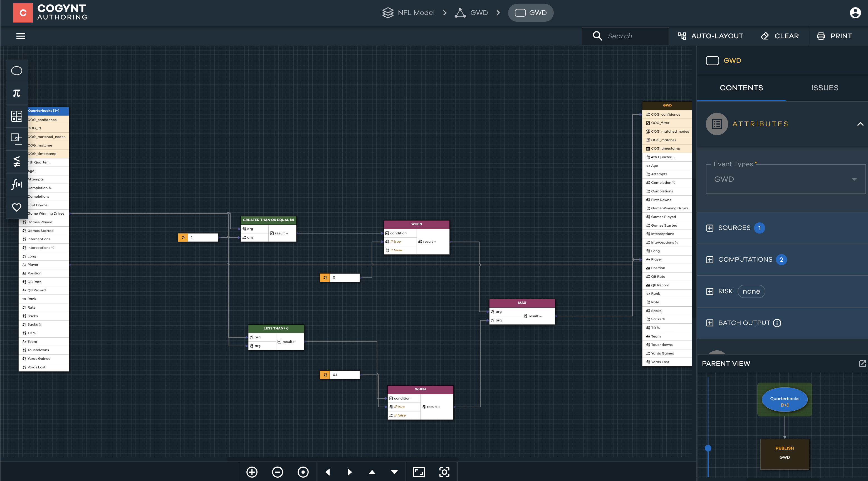This screenshot has height=481, width=868.
Task: Switch to the Issues tab
Action: point(825,88)
